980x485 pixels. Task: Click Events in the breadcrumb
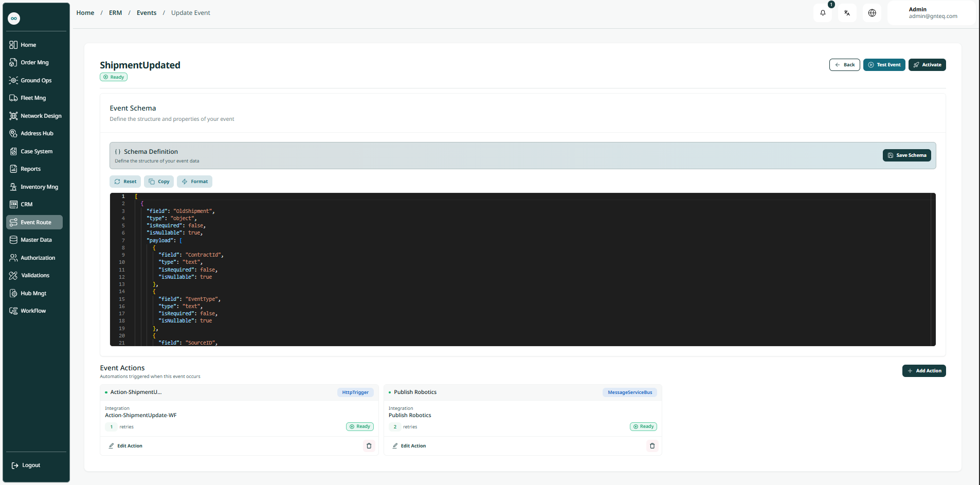[x=147, y=13]
